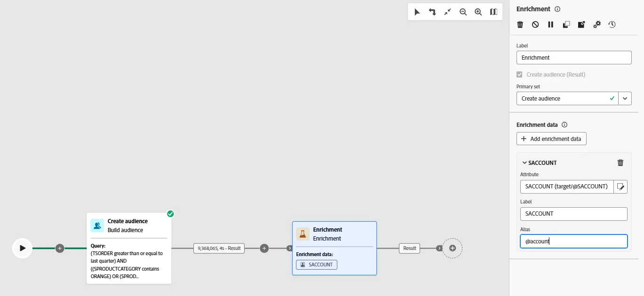Click the Enrichment Label input field
This screenshot has width=644, height=296.
[574, 58]
